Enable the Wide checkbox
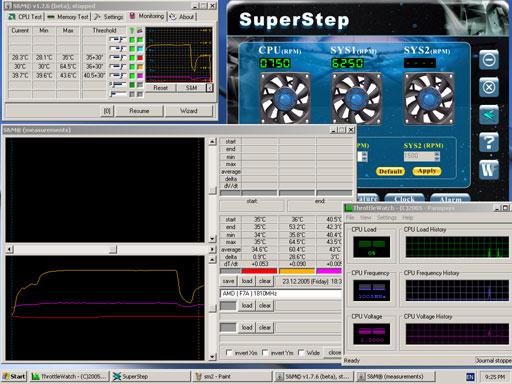 301,352
